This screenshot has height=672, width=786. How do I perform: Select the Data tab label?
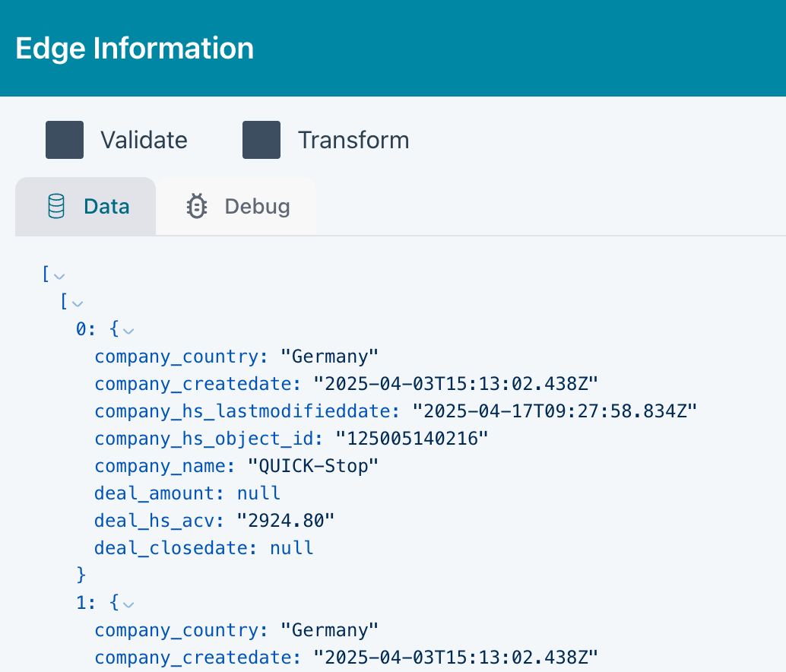point(106,207)
